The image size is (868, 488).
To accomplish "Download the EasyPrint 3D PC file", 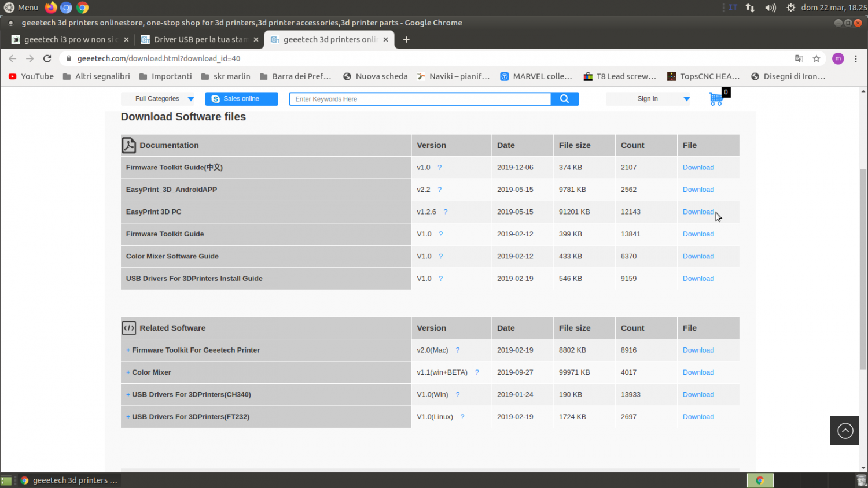I will click(x=698, y=212).
